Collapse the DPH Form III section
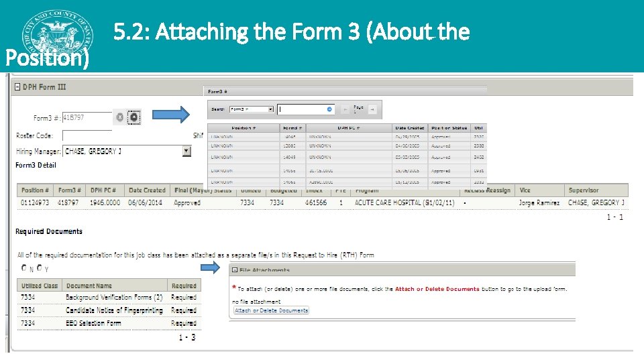 (17, 87)
